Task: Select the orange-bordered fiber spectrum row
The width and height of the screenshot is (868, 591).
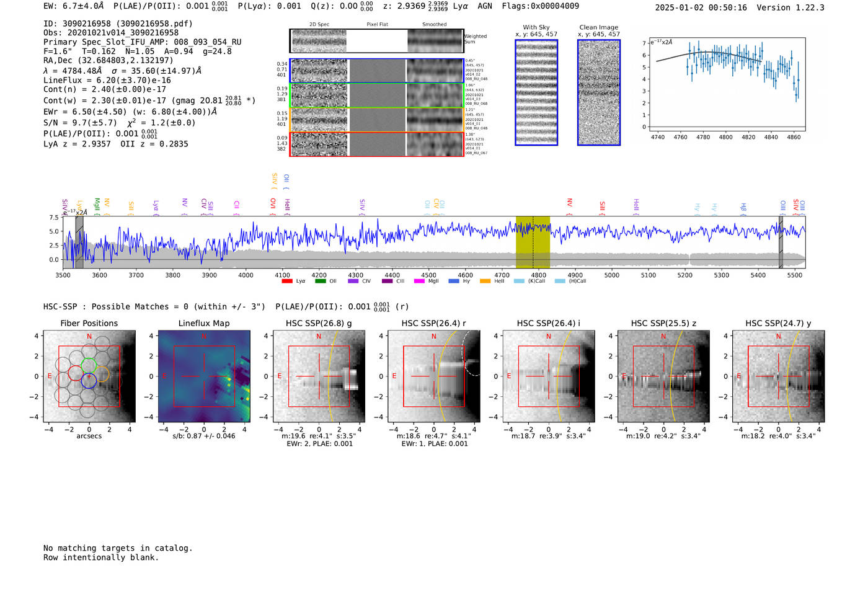Action: [x=376, y=120]
